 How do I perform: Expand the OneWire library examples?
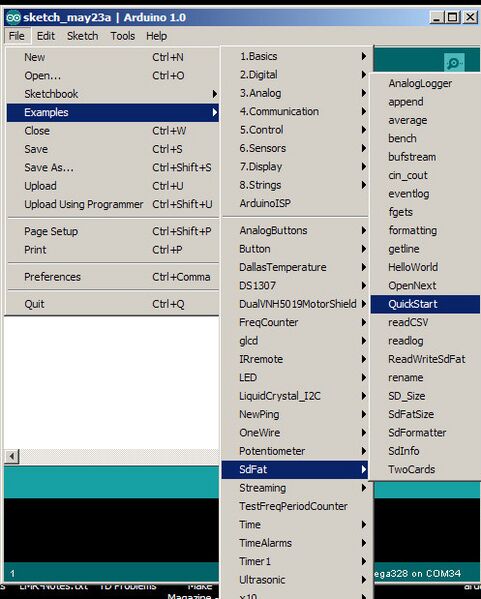(x=295, y=432)
